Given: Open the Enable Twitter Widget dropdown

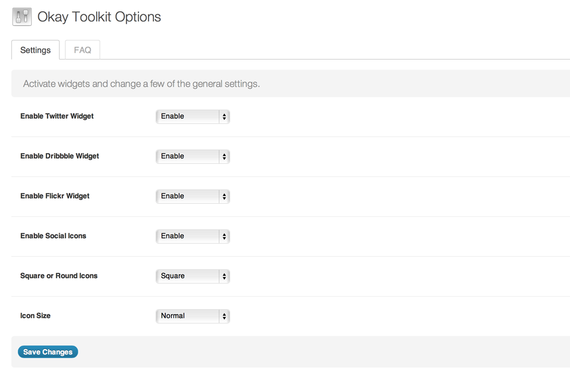Looking at the screenshot, I should (x=193, y=117).
